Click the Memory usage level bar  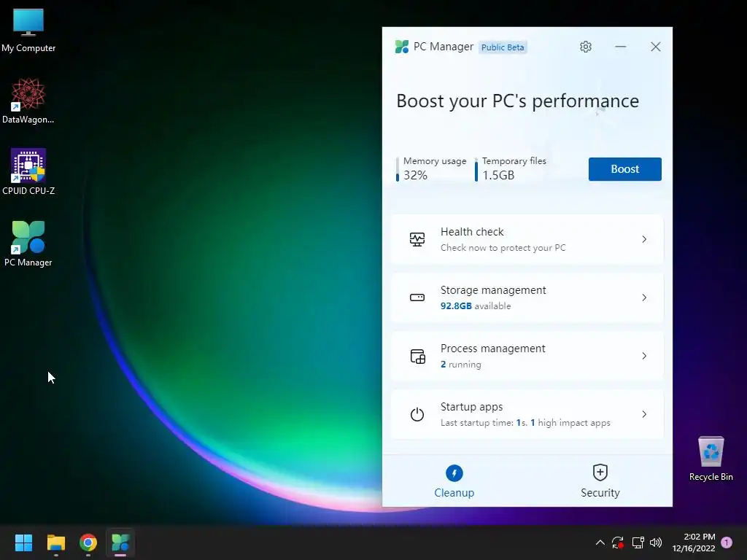tap(398, 169)
